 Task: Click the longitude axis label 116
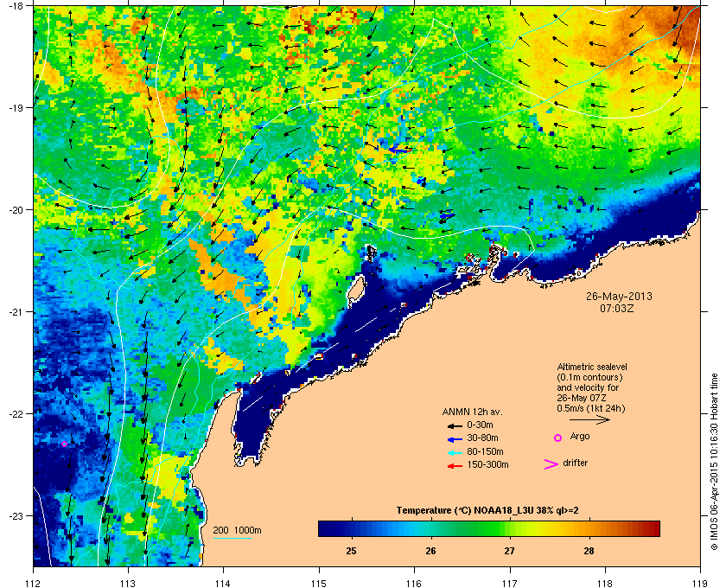(414, 583)
